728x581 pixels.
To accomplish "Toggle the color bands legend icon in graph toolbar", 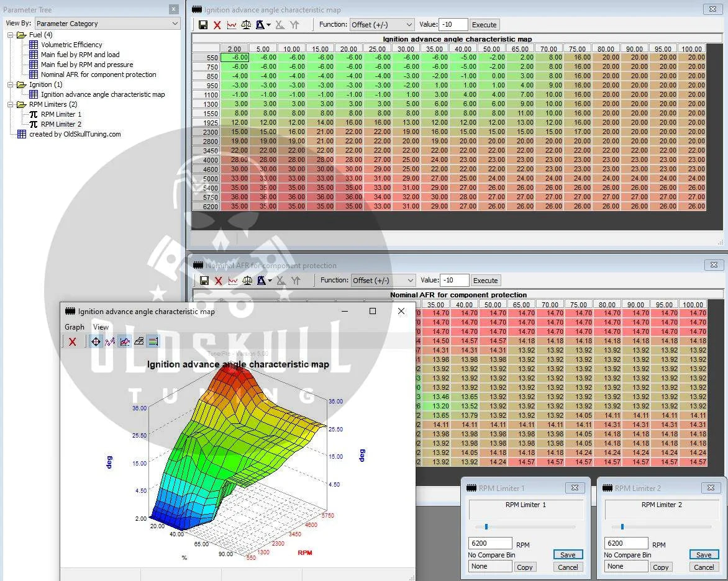I will [153, 341].
